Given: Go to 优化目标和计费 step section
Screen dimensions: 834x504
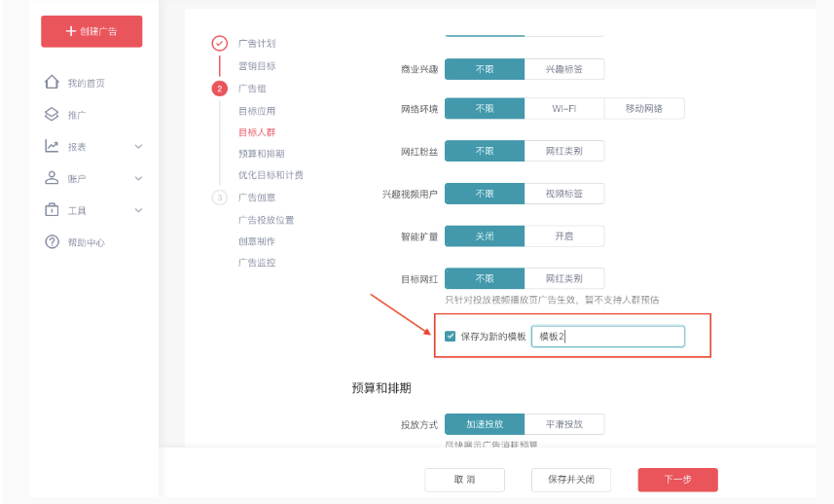Looking at the screenshot, I should pyautogui.click(x=271, y=175).
